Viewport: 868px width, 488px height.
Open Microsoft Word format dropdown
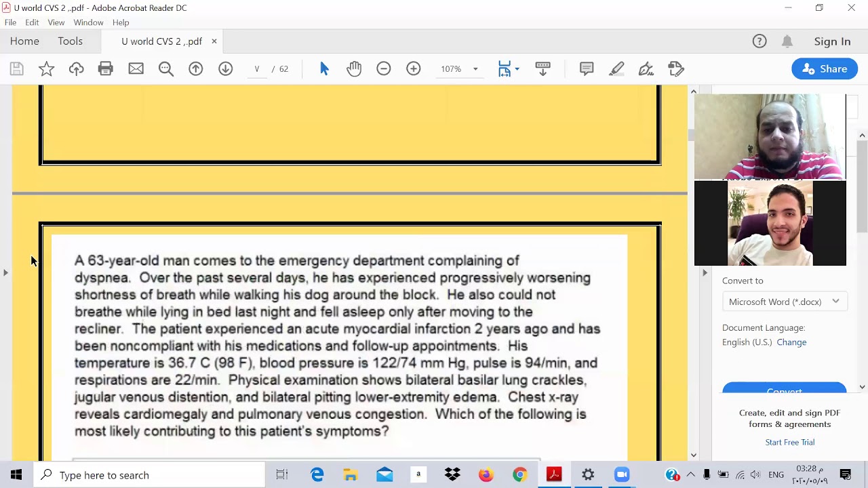point(785,302)
